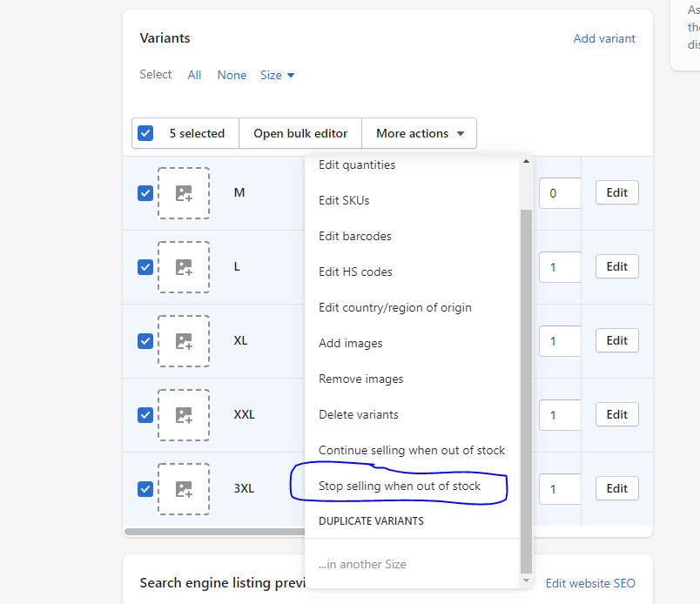Open the bulk editor
The image size is (700, 604).
(300, 133)
